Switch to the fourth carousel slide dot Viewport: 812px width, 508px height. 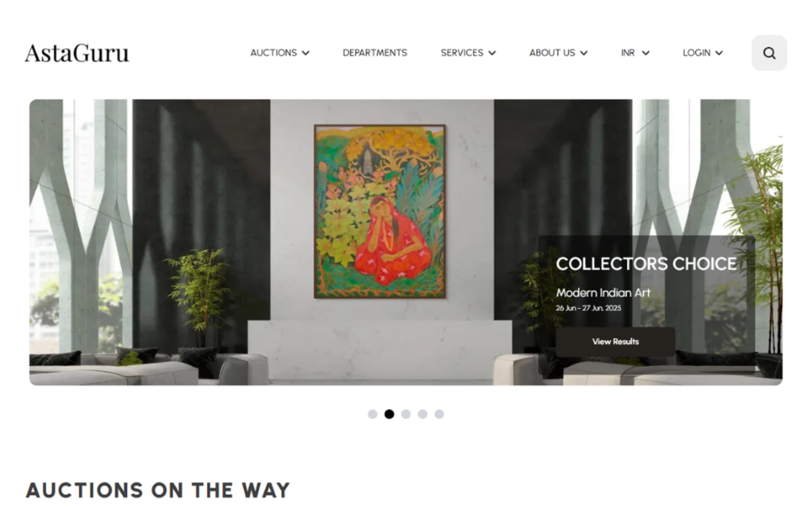pos(422,414)
